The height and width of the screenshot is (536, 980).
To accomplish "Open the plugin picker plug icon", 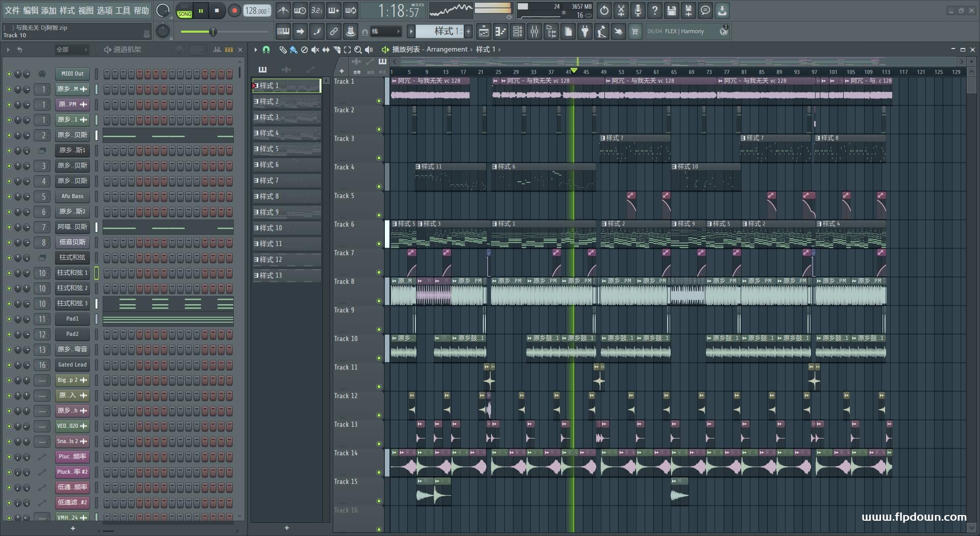I will [x=585, y=32].
